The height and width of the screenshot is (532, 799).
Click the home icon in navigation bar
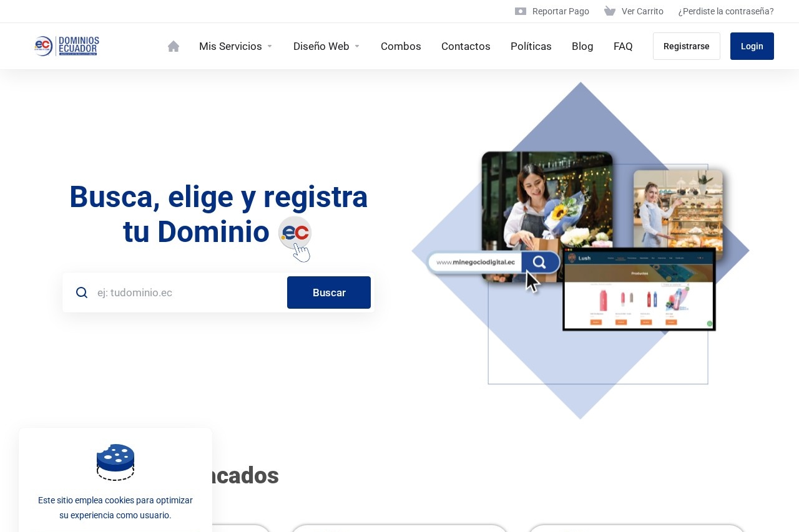173,46
